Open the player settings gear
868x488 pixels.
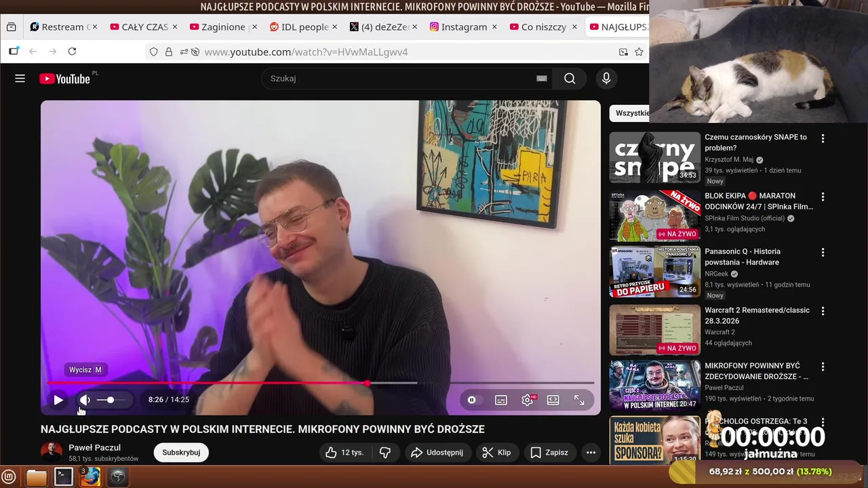tap(527, 400)
